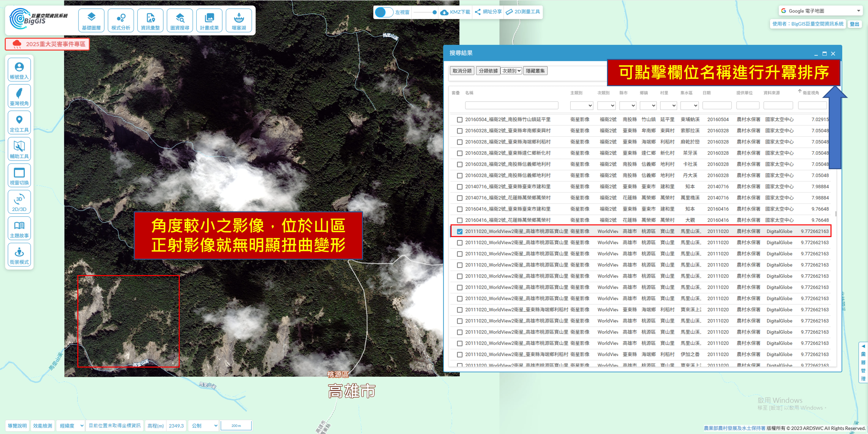Sort results by 衛星視角 column header

[x=810, y=93]
